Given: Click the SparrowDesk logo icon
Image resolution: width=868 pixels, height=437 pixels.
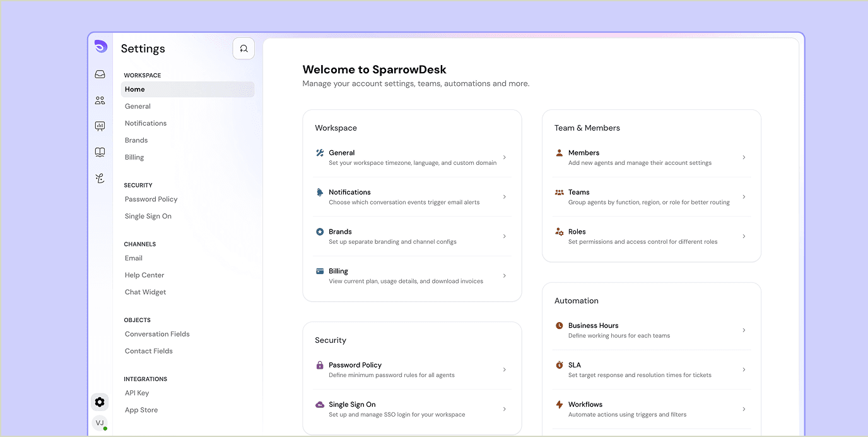Looking at the screenshot, I should tap(100, 46).
